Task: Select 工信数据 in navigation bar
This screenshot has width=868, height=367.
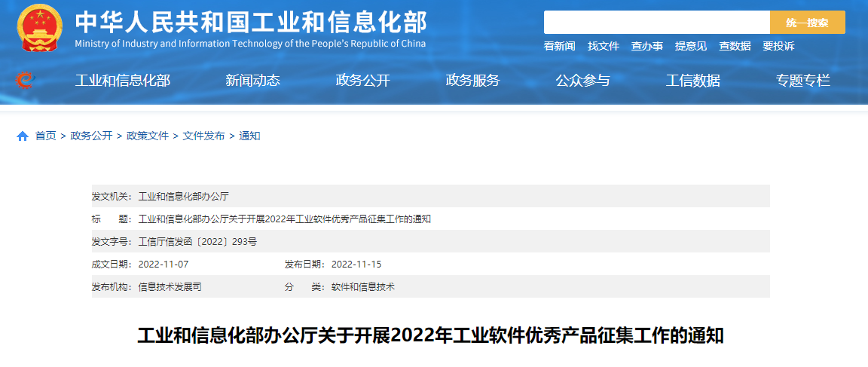Action: pyautogui.click(x=692, y=81)
